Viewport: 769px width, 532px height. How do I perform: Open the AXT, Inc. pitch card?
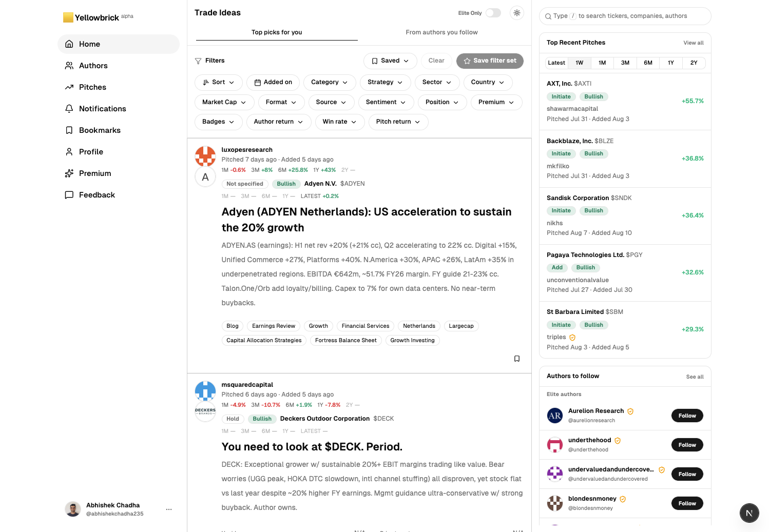(x=625, y=101)
